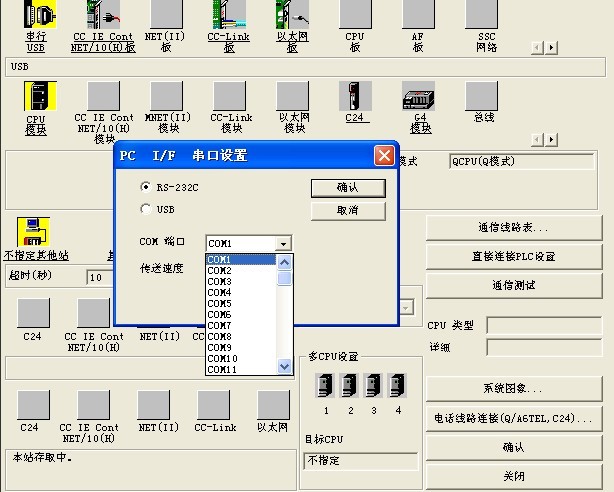Open 通信线路表 button
Image resolution: width=614 pixels, height=492 pixels.
pyautogui.click(x=514, y=228)
